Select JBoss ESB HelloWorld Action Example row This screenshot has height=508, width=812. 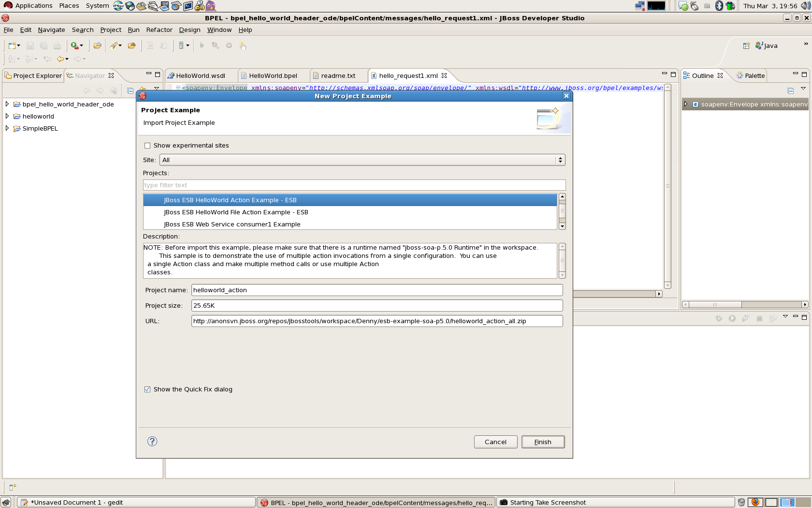pyautogui.click(x=350, y=200)
